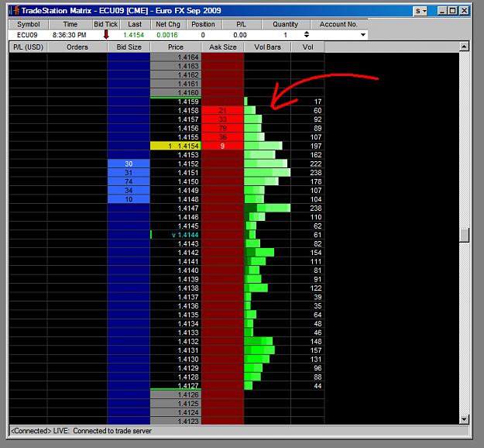
Task: Click the Connected to trade server status
Action: click(x=81, y=431)
